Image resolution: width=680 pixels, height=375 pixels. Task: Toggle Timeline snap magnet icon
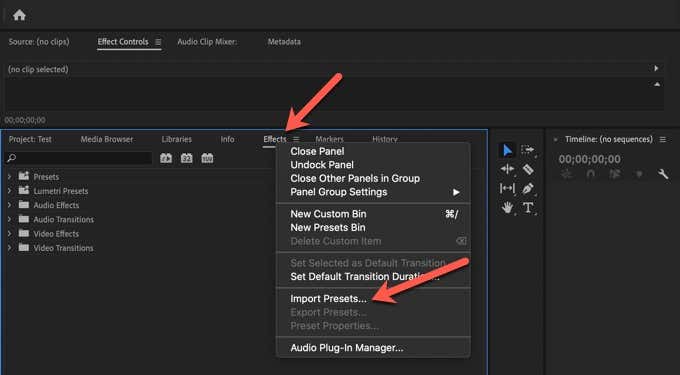(x=591, y=174)
